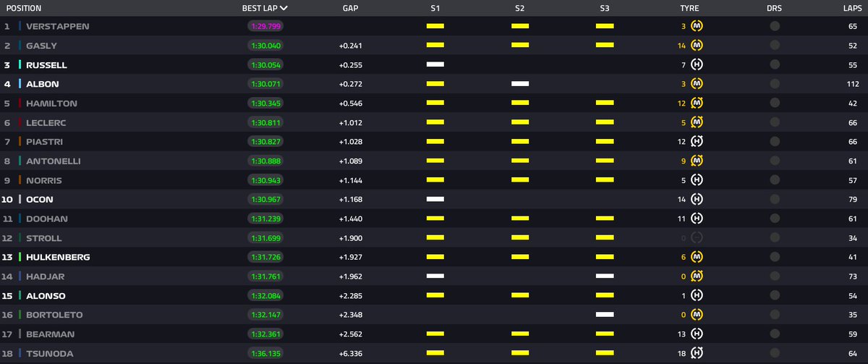Click Russell's white S1 sector bar

[x=435, y=64]
